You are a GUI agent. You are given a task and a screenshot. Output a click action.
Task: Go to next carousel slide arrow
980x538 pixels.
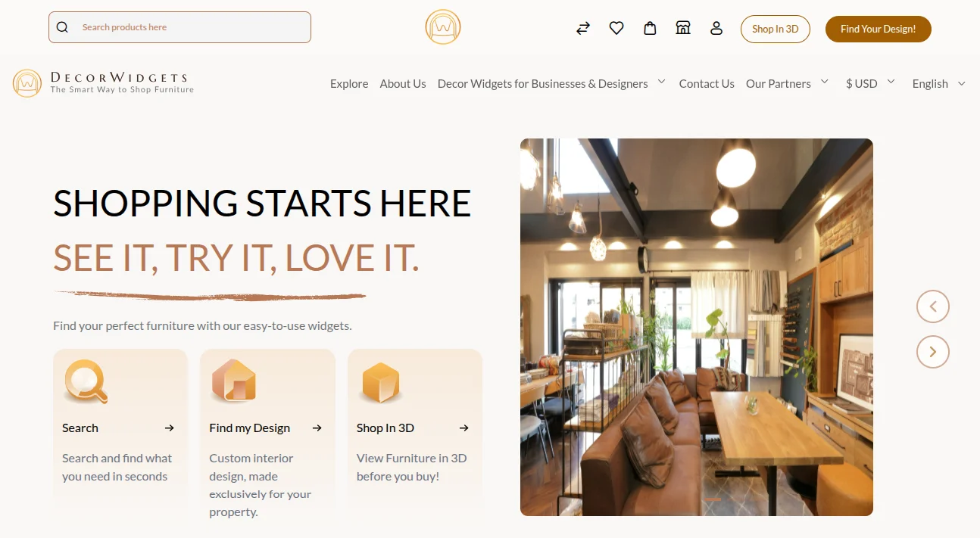click(x=933, y=352)
